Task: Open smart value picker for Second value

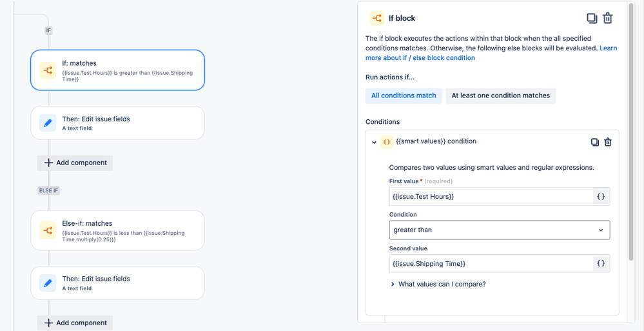Action: coord(601,263)
